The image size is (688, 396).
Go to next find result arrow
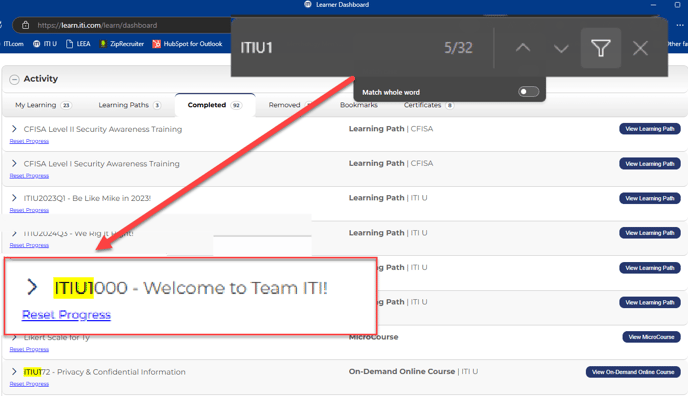(561, 48)
